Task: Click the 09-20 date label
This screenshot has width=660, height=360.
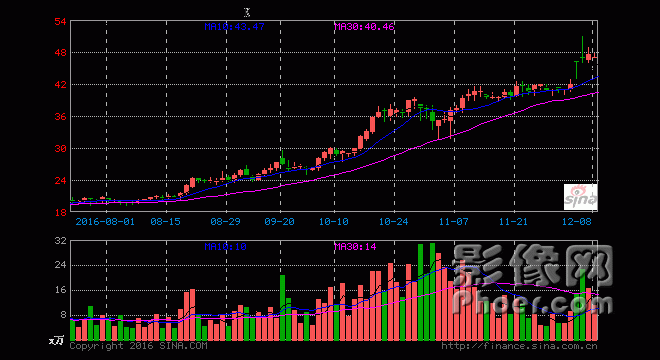Action: click(x=279, y=221)
